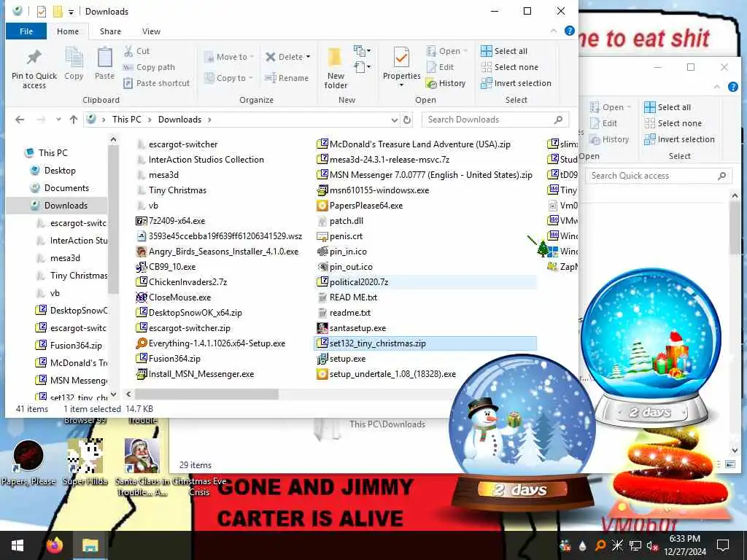Open the Quick Access Toolbar customize dropdown
The width and height of the screenshot is (747, 560).
pyautogui.click(x=71, y=12)
